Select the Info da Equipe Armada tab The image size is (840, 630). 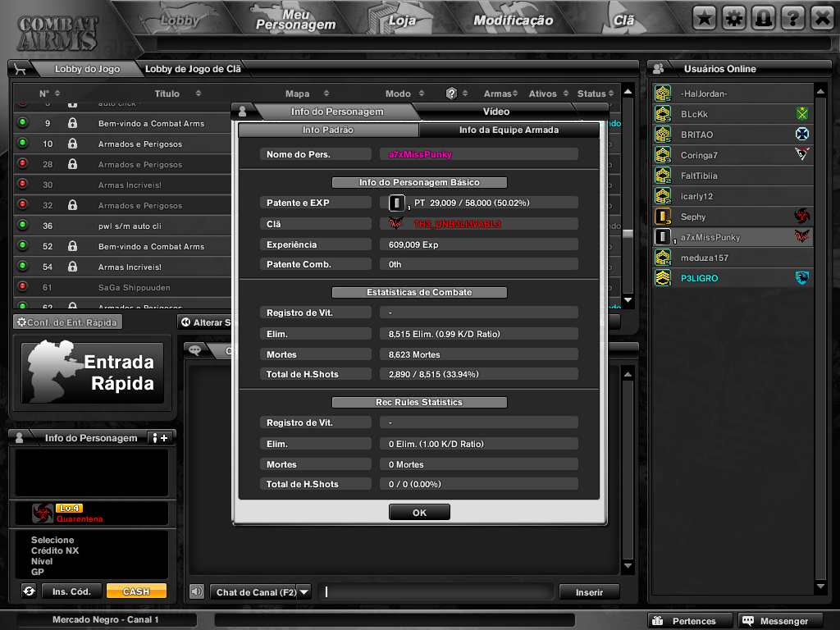[x=509, y=130]
